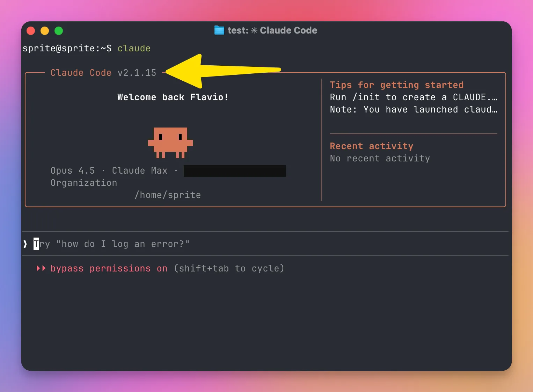The width and height of the screenshot is (533, 392).
Task: Click the "Organization" text
Action: point(84,183)
